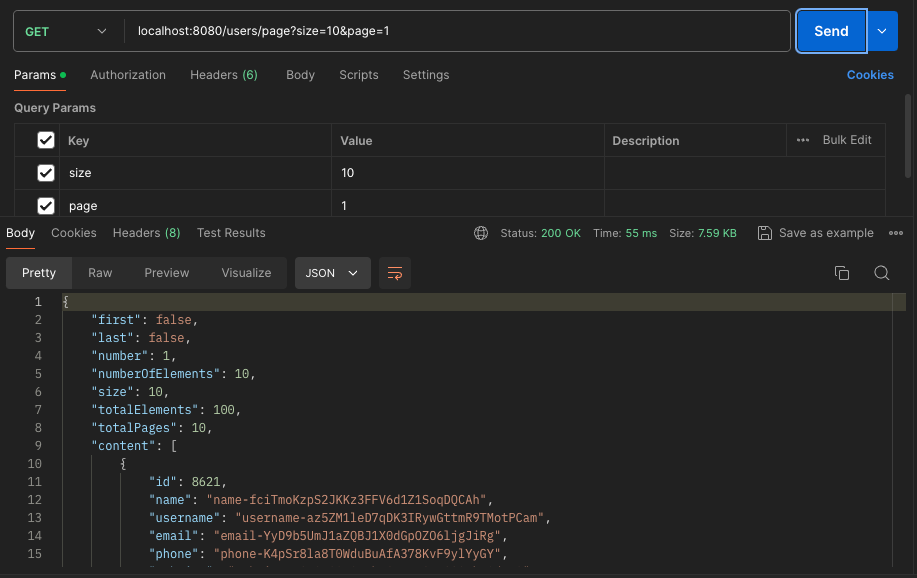
Task: Click the Value column header
Action: tap(356, 140)
